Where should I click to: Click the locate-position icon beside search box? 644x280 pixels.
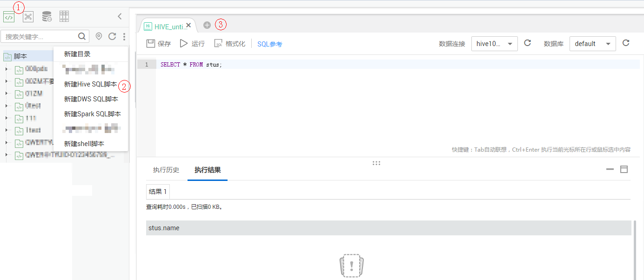click(98, 36)
